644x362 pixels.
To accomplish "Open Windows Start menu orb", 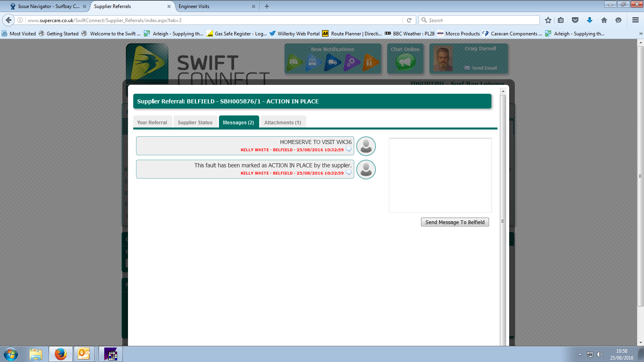I will (11, 354).
